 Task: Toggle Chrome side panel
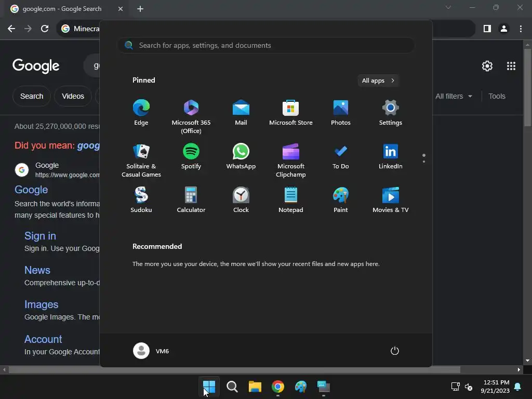pyautogui.click(x=487, y=29)
